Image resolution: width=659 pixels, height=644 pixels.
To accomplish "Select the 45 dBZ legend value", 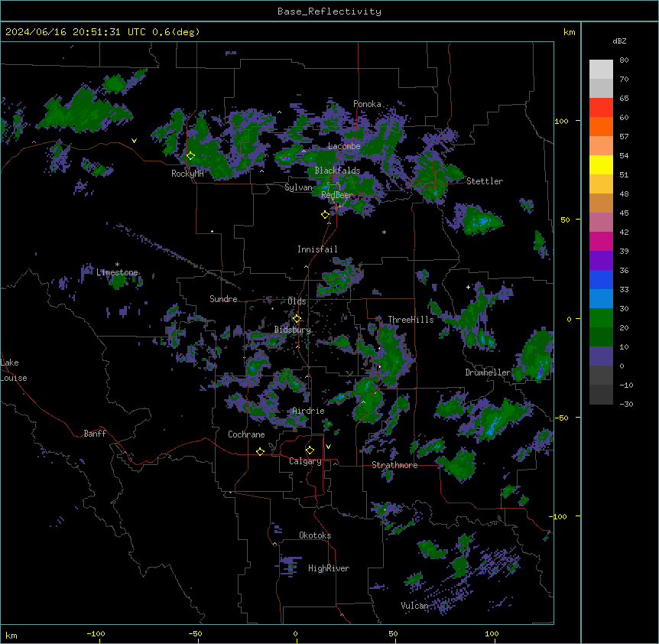I will click(x=624, y=213).
